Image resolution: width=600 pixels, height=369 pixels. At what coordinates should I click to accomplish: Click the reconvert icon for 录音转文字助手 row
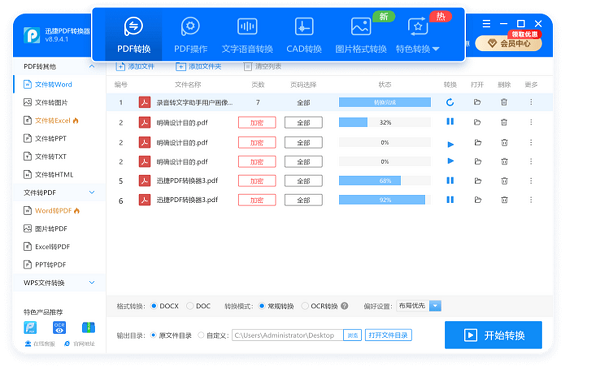tap(450, 102)
